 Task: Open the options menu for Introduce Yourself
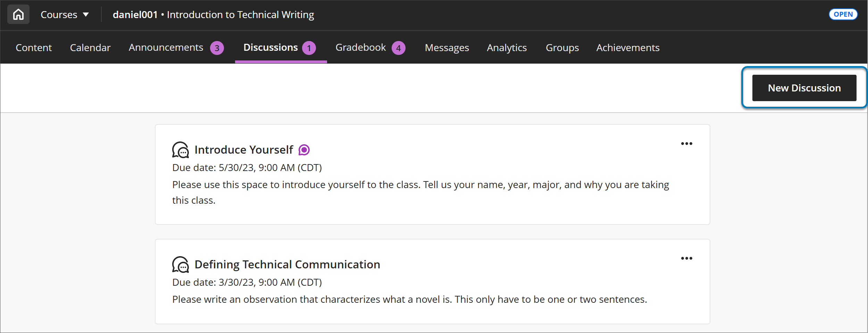pyautogui.click(x=687, y=144)
